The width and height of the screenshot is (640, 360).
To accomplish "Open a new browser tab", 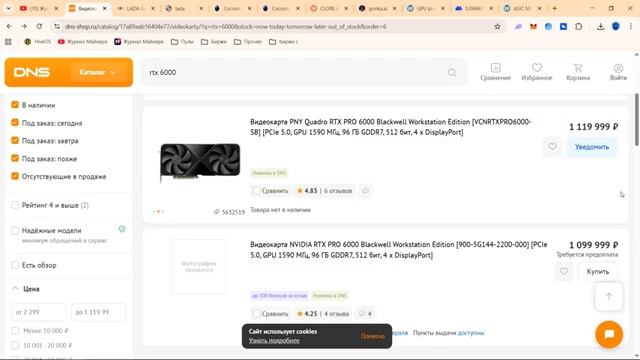I will tap(554, 8).
